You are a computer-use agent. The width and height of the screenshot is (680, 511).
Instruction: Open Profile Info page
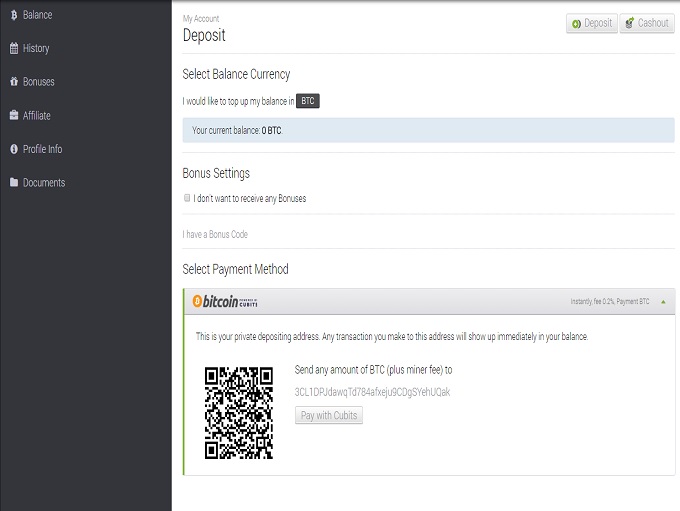pos(42,149)
